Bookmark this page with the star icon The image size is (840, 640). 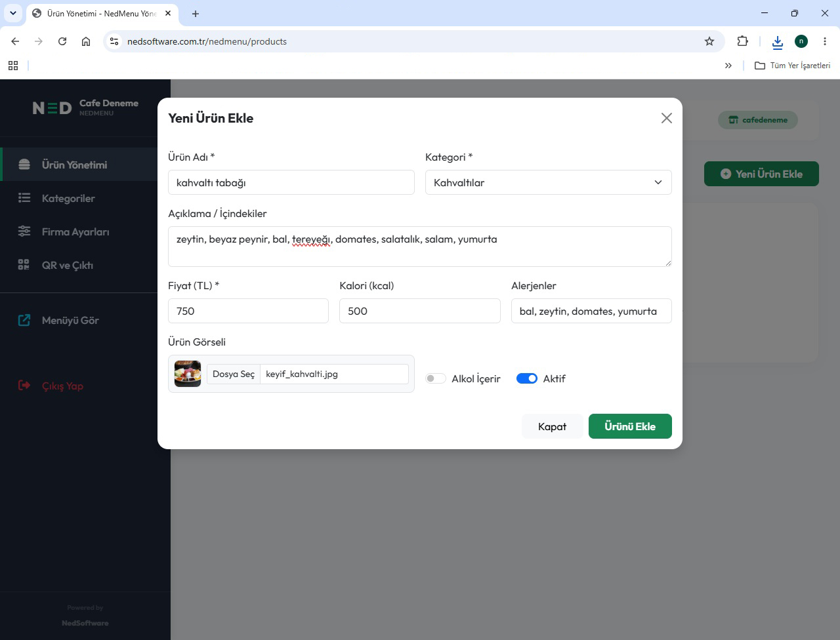click(709, 41)
